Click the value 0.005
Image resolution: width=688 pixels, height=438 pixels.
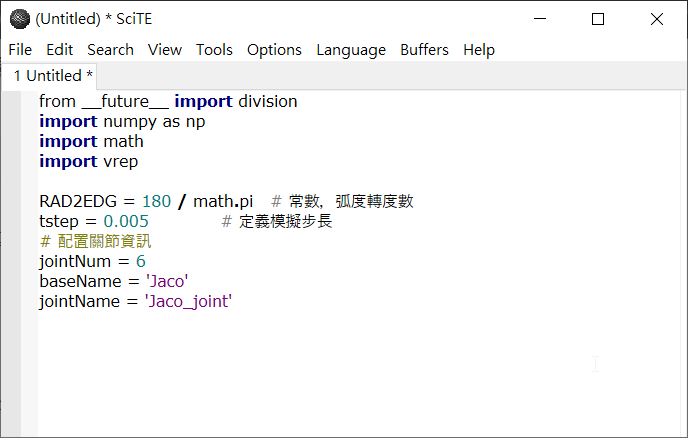[126, 222]
